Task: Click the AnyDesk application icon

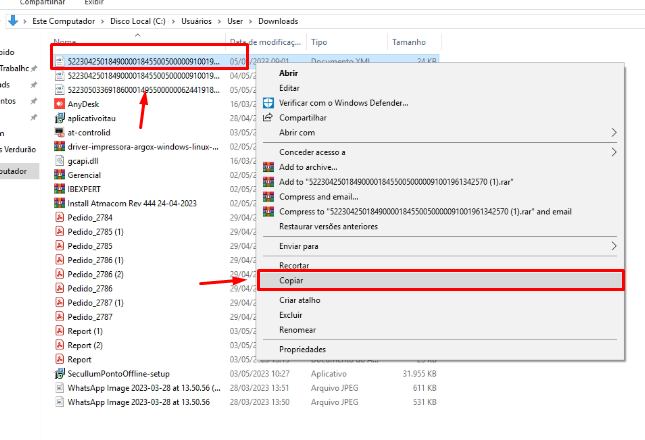Action: (x=60, y=103)
